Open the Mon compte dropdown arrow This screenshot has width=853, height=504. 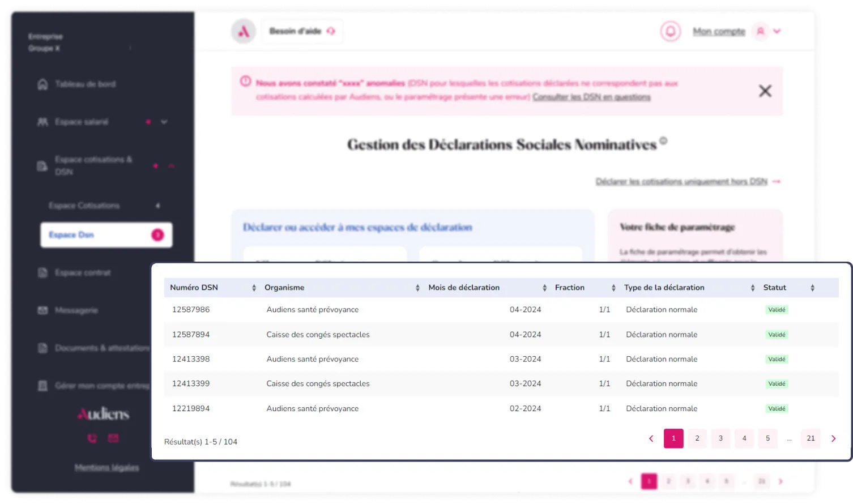[777, 31]
